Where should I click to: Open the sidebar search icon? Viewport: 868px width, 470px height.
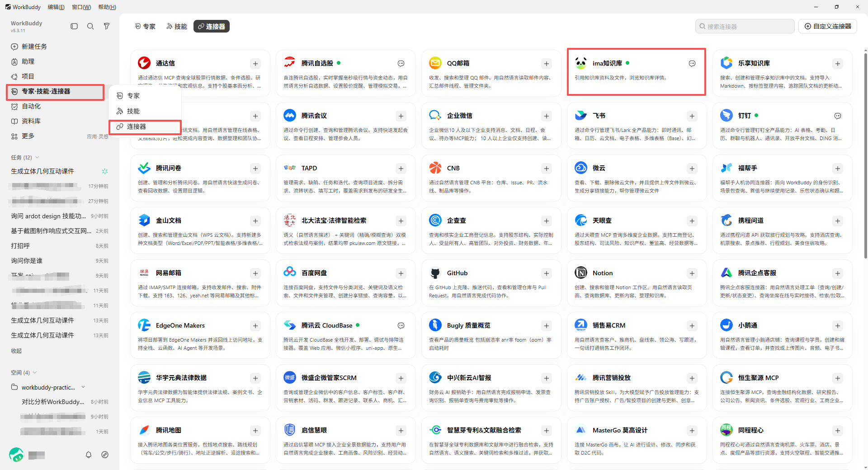(90, 26)
